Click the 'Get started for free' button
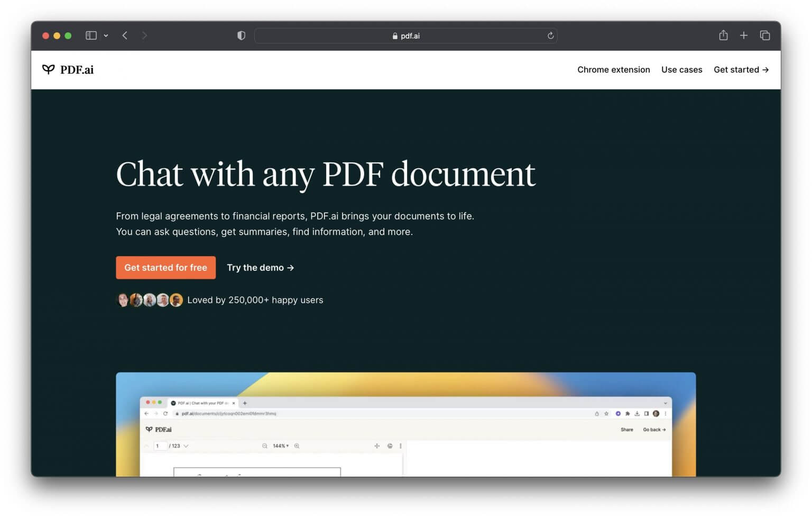The height and width of the screenshot is (518, 812). pos(165,267)
